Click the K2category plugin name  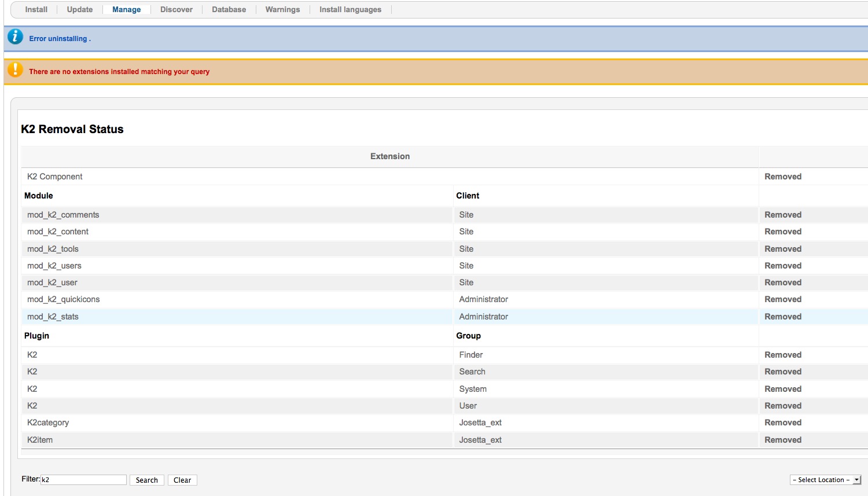pos(48,422)
